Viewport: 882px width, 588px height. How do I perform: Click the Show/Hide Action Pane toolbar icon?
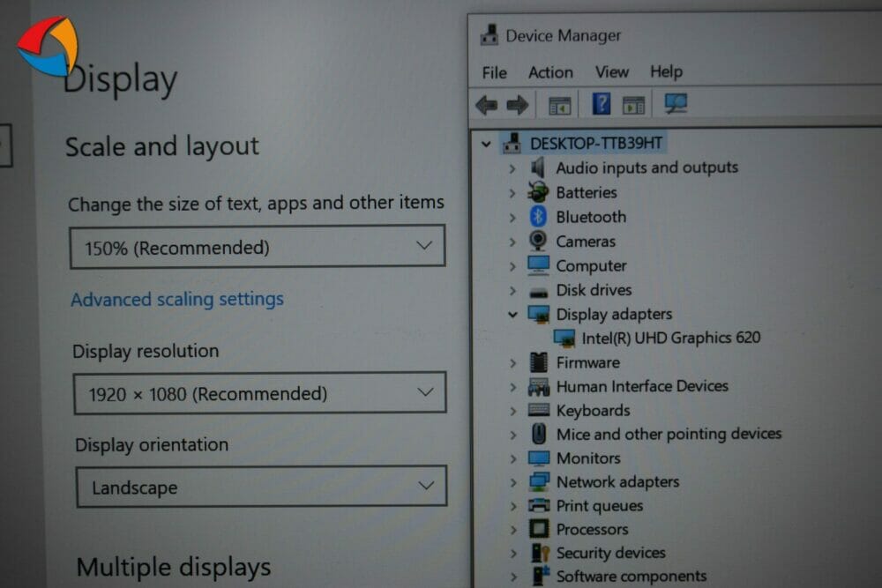click(633, 105)
